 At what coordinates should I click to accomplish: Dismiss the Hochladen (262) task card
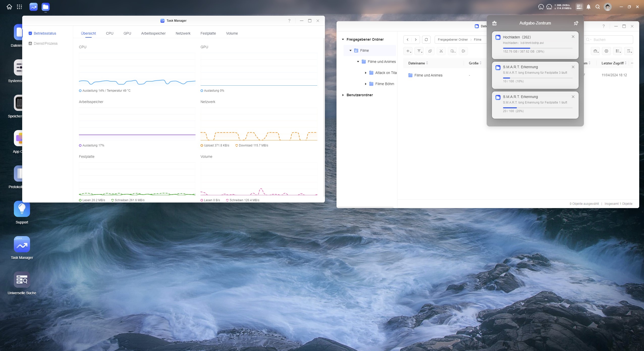[x=573, y=37]
